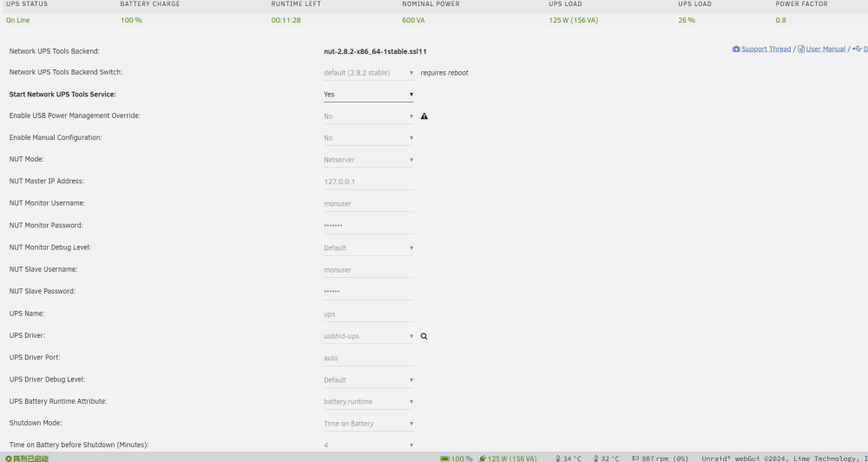
Task: Click the 'requires reboot' note
Action: pyautogui.click(x=444, y=73)
